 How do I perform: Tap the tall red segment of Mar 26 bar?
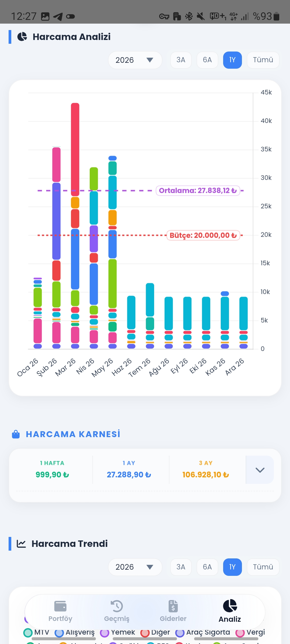tap(75, 149)
